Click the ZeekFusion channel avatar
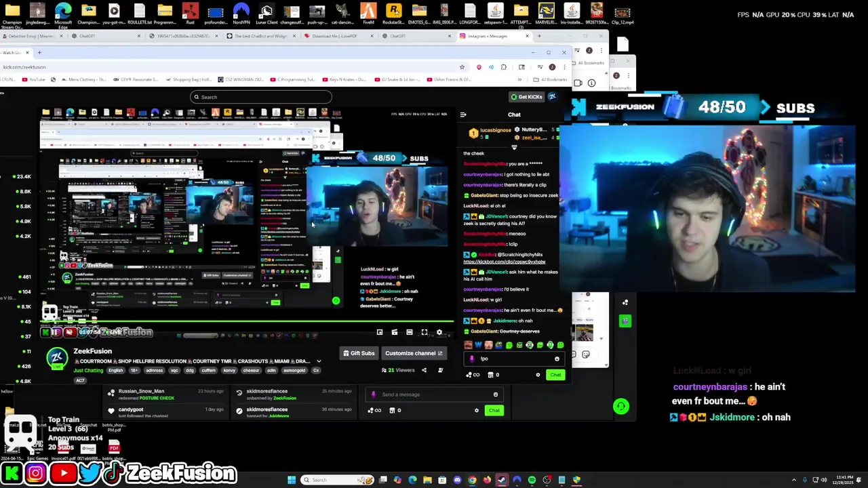 pyautogui.click(x=57, y=359)
